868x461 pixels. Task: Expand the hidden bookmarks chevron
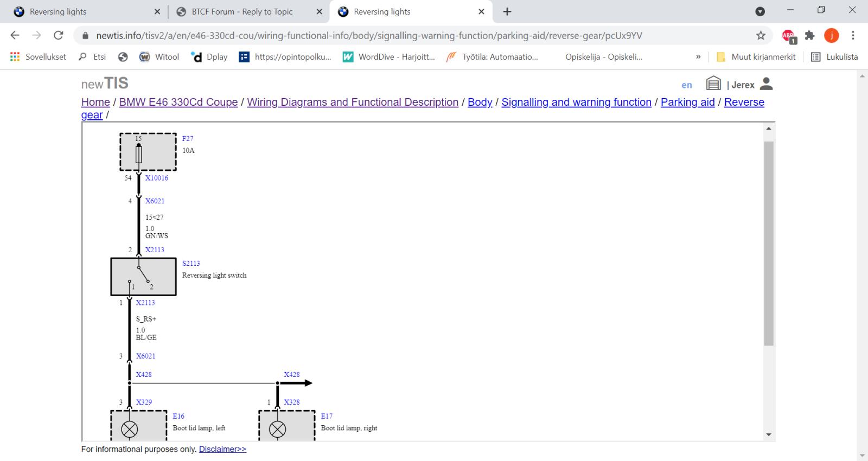698,56
